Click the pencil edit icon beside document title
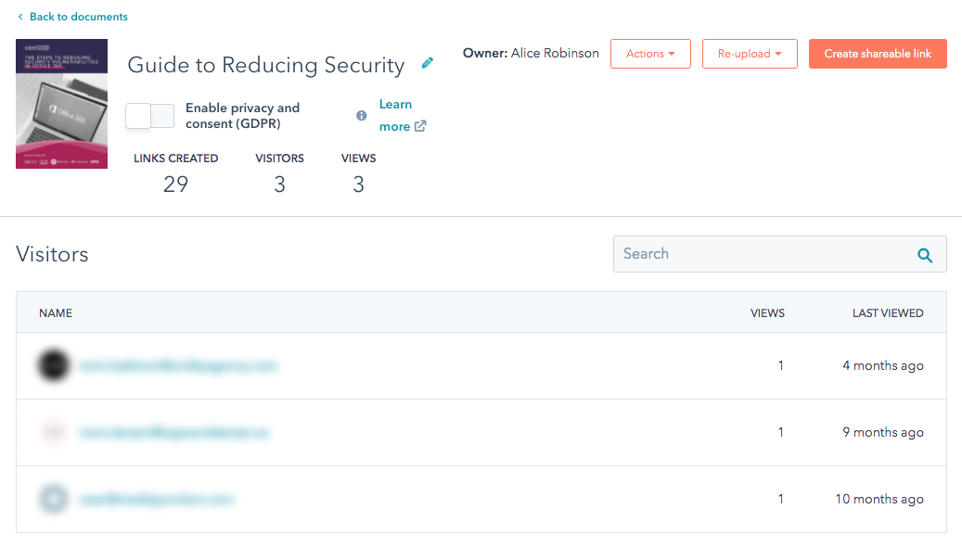This screenshot has height=560, width=962. click(428, 63)
